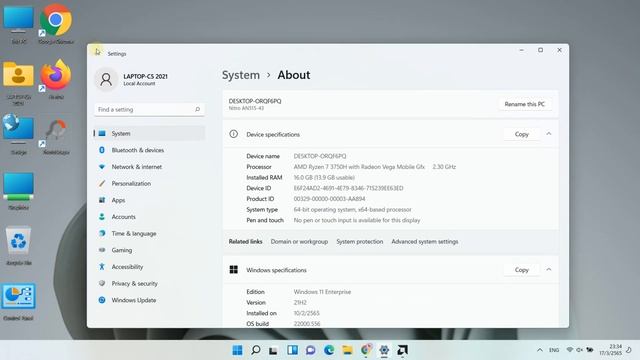Select System in the Settings sidebar

point(149,133)
